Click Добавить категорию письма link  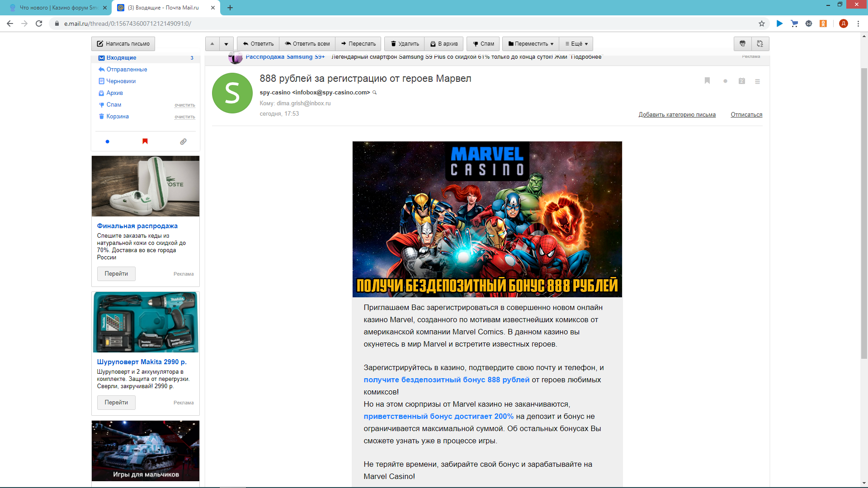point(677,115)
